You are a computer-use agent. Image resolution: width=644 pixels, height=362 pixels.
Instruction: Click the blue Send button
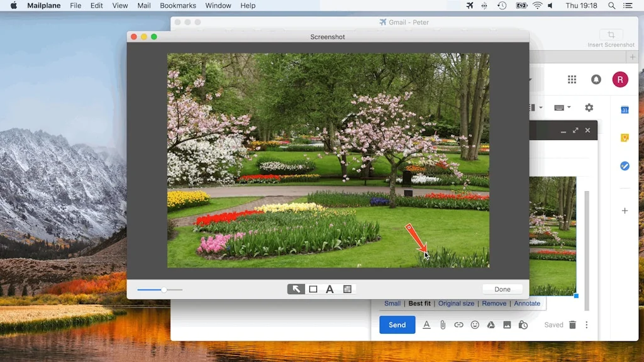397,325
